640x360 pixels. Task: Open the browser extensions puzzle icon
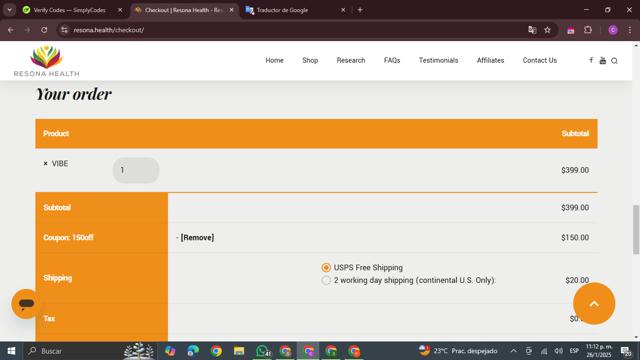588,30
